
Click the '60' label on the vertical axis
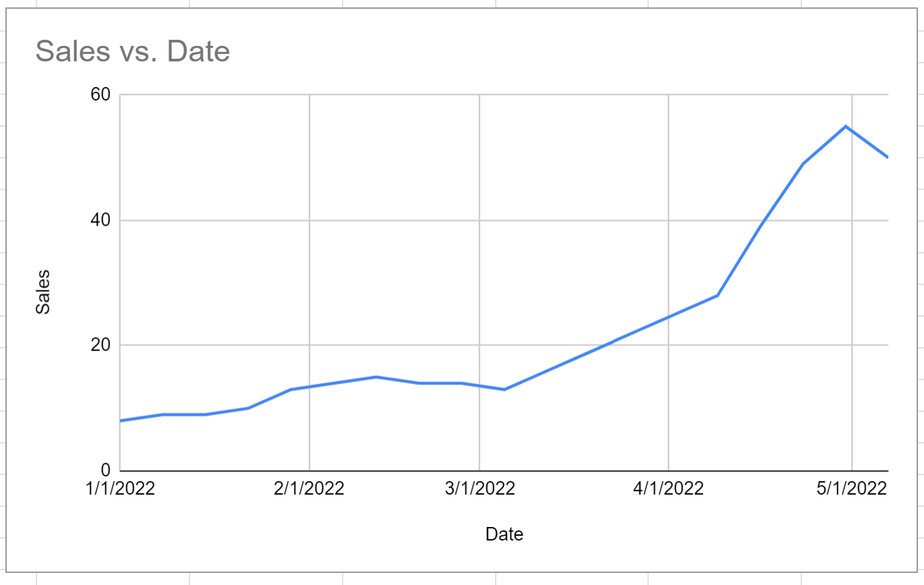[100, 95]
